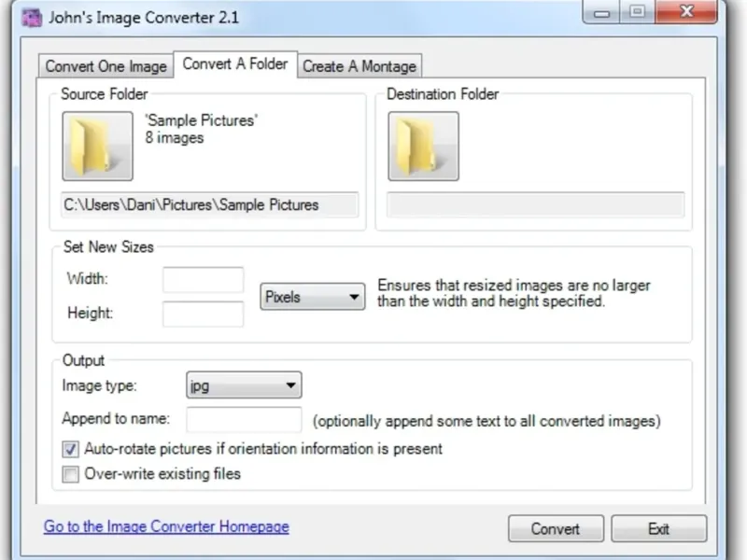Go to the Image Converter Homepage link
Screen dimensions: 747x560
coord(166,526)
